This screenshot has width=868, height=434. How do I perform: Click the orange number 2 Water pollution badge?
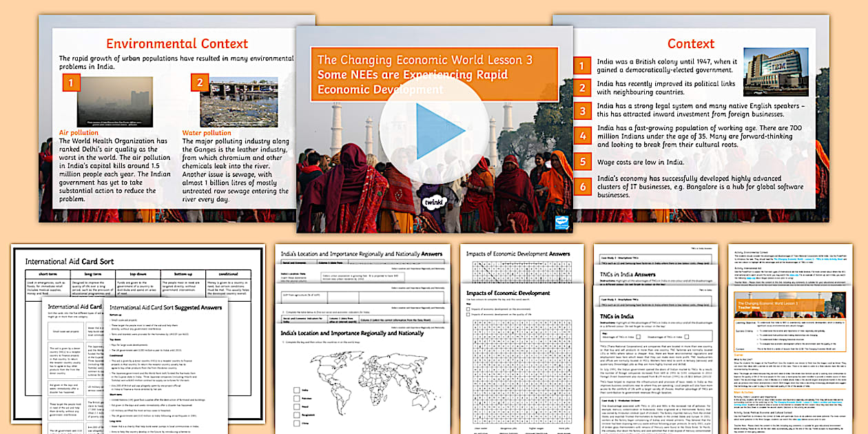point(200,83)
